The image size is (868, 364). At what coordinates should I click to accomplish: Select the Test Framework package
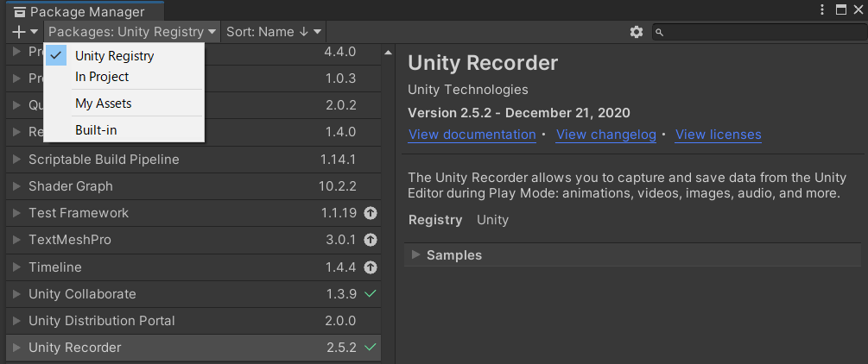(193, 213)
